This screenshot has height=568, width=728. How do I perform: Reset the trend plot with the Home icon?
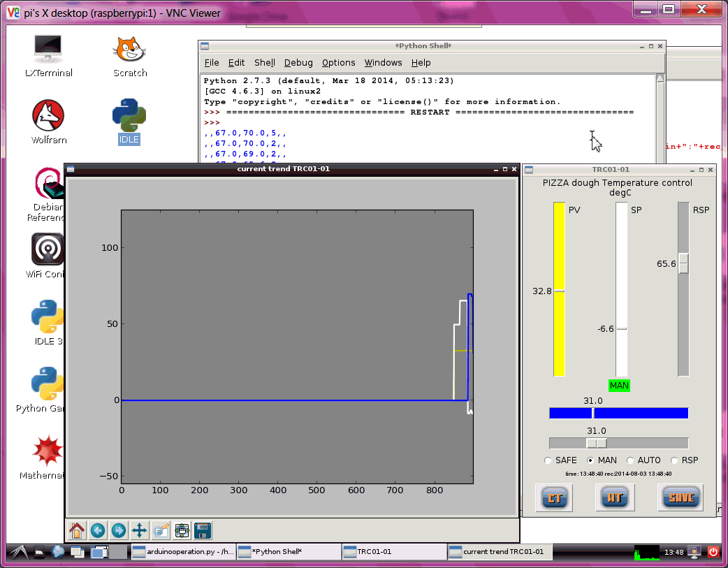coord(77,531)
